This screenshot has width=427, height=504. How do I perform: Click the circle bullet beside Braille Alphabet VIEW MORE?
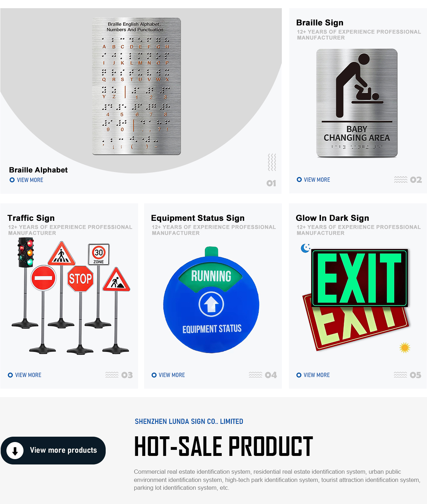pyautogui.click(x=12, y=180)
